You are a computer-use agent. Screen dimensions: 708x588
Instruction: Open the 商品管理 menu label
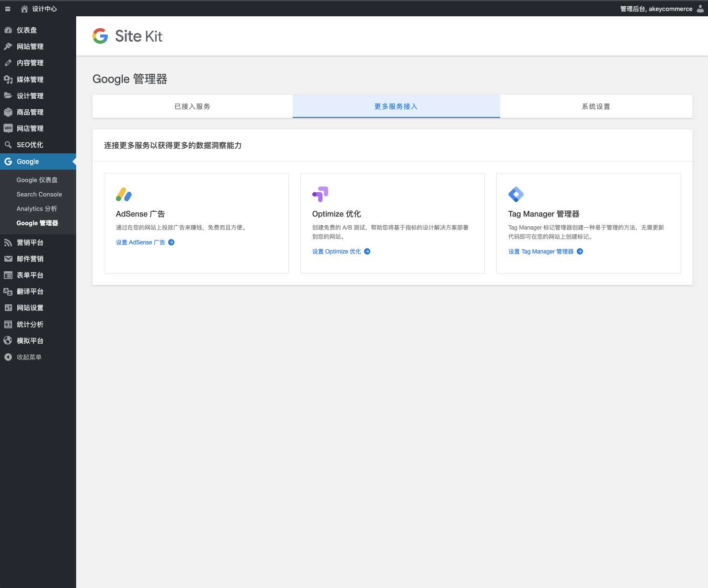click(x=30, y=112)
